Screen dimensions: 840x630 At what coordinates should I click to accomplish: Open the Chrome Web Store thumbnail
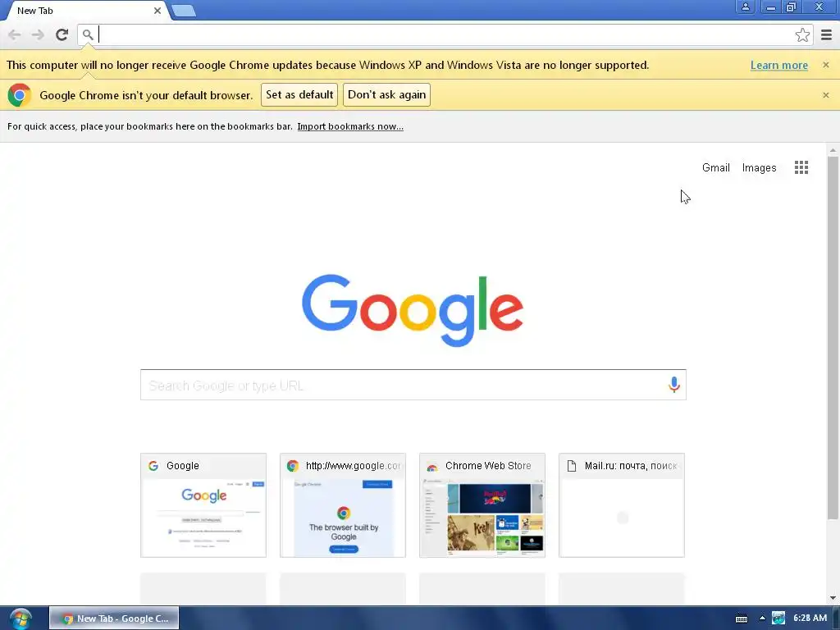point(482,505)
